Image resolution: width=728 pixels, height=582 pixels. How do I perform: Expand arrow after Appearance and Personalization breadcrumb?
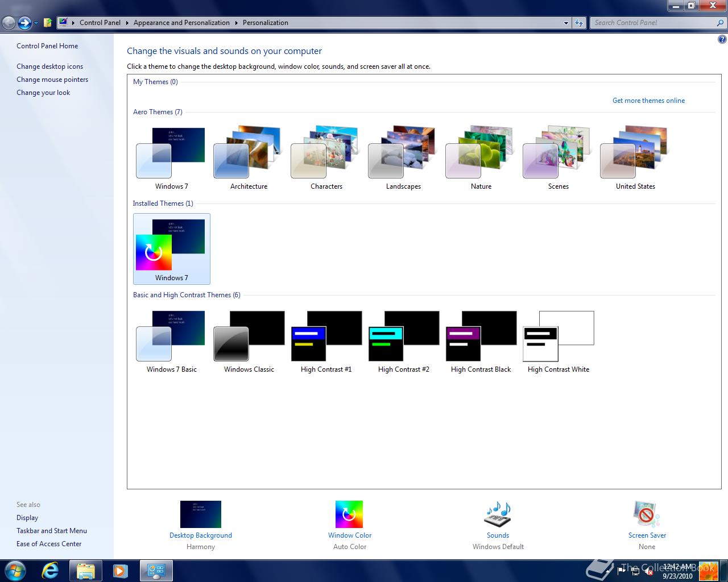pos(237,23)
